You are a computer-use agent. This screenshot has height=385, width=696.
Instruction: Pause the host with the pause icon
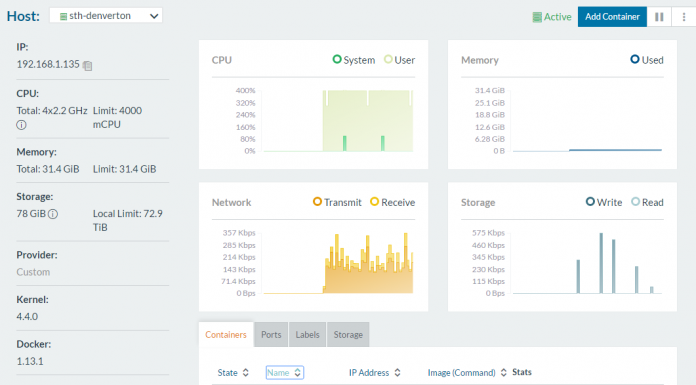[659, 17]
